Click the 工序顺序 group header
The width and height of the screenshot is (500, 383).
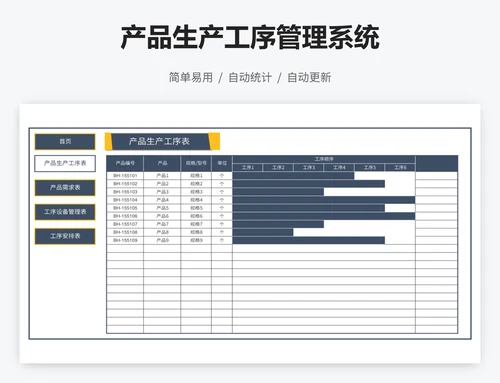pos(324,159)
